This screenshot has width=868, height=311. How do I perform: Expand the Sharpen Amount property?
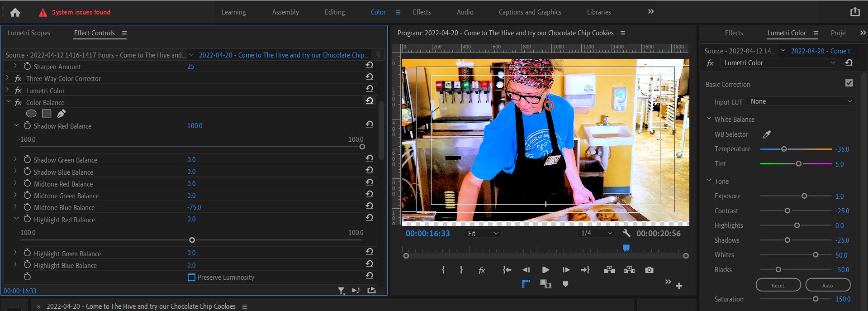click(x=15, y=66)
